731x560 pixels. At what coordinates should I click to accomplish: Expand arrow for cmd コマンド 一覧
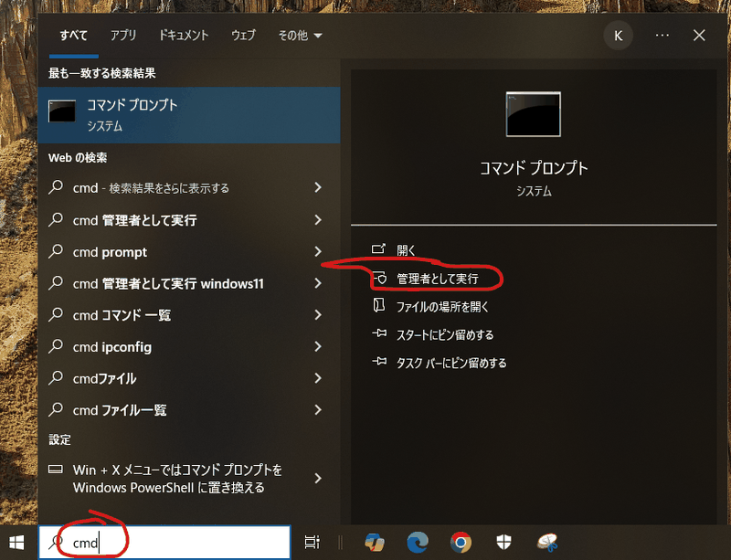318,315
